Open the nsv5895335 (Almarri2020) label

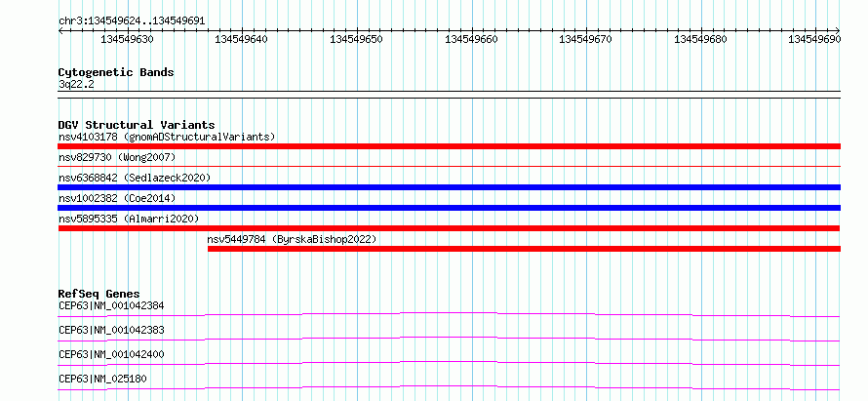129,219
